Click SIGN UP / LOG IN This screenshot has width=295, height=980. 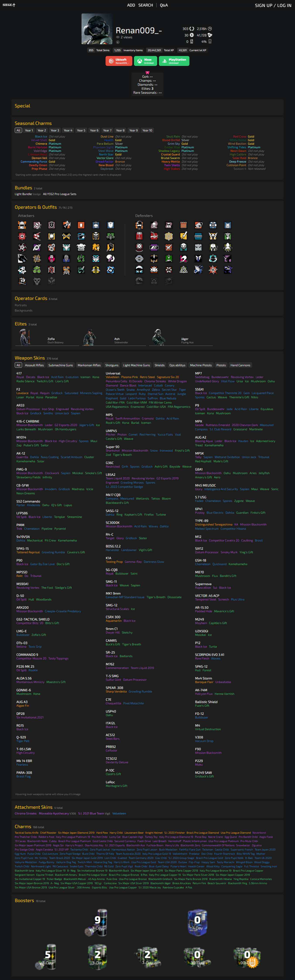(x=273, y=5)
